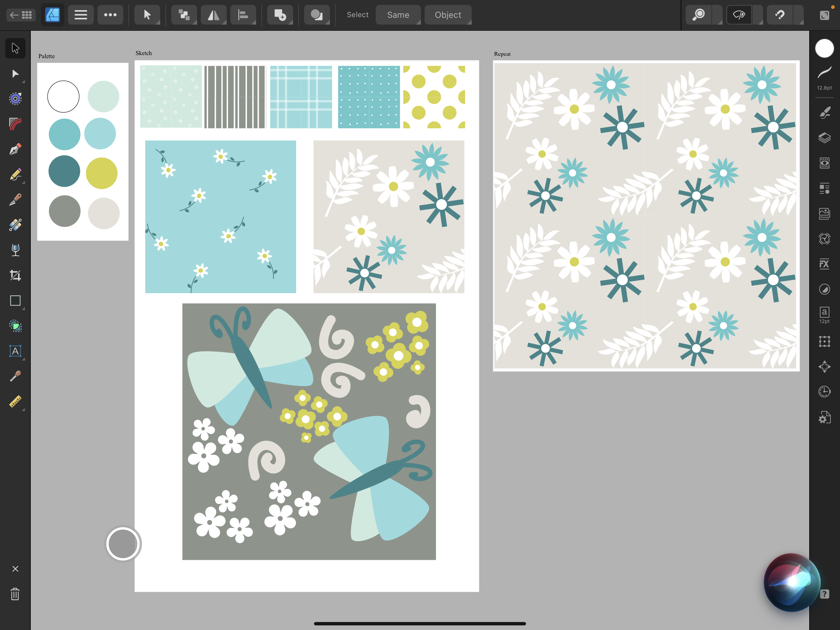The width and height of the screenshot is (840, 630).
Task: Select the Color Picker eyedropper tool
Action: (15, 376)
